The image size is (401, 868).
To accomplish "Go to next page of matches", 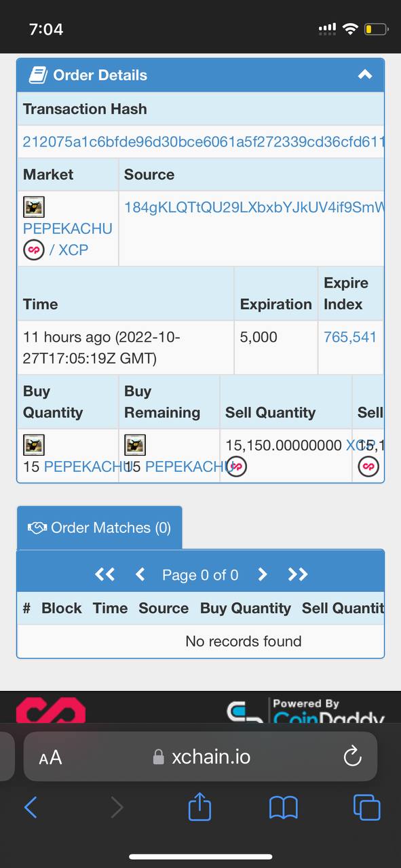I will pyautogui.click(x=263, y=575).
